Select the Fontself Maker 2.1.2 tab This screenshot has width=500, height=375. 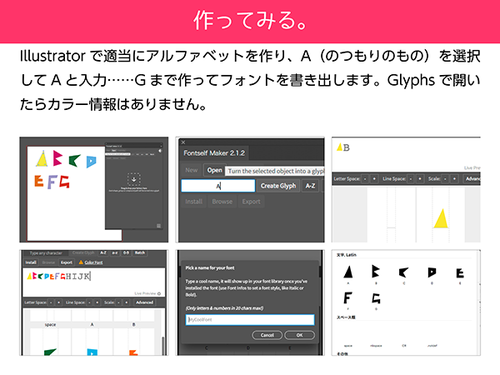(214, 153)
